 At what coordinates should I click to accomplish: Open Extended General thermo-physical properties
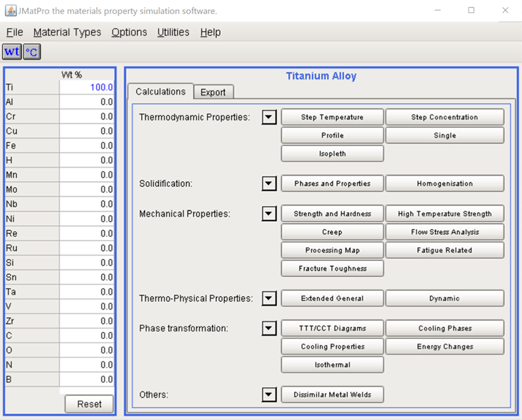[332, 298]
